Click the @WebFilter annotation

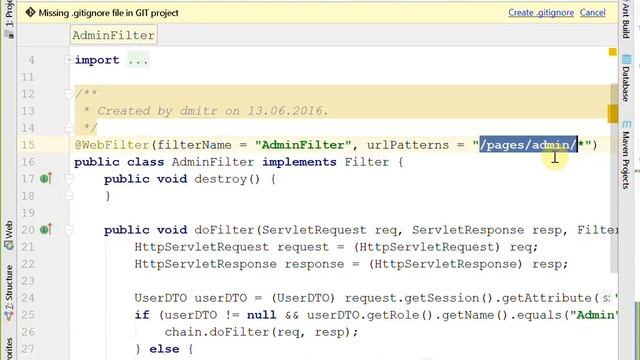coord(112,145)
